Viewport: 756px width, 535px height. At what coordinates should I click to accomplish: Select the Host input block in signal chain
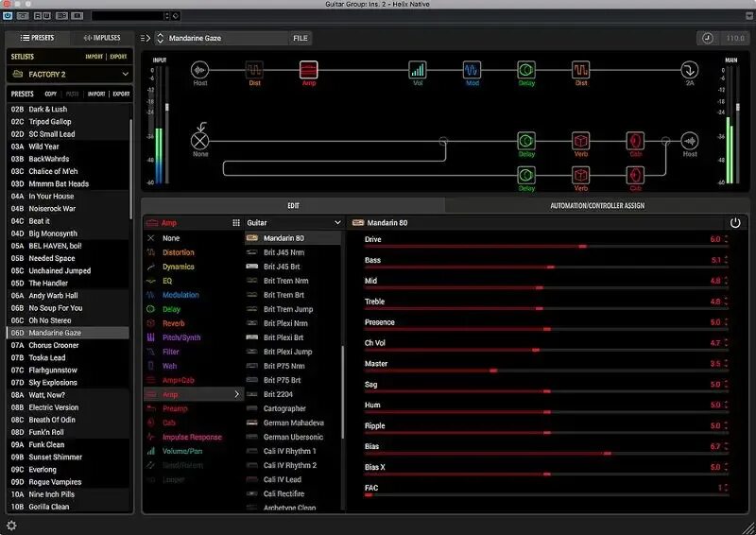tap(199, 71)
